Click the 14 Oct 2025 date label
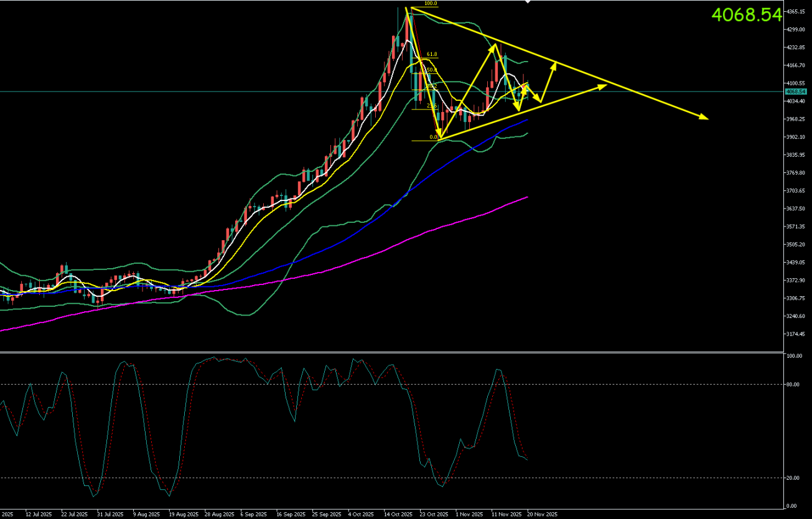 [x=398, y=515]
